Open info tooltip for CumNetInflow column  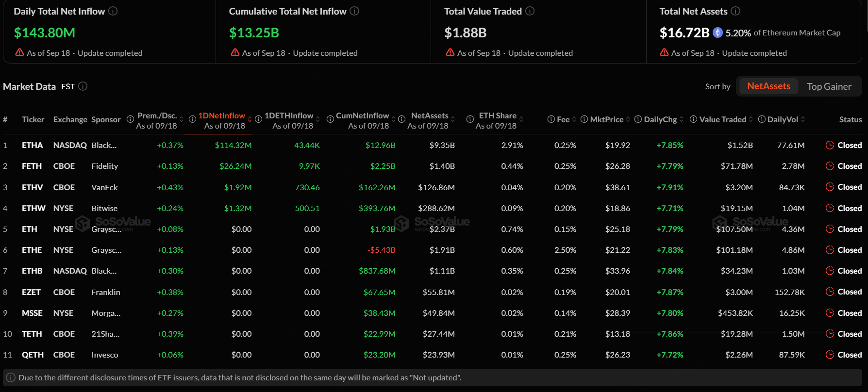[x=330, y=119]
